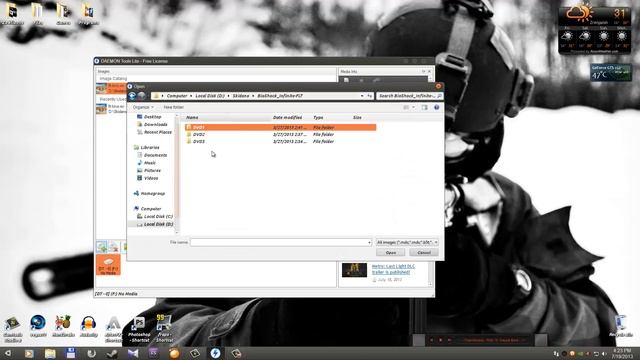
Task: Close the Media Info panel
Action: 429,71
